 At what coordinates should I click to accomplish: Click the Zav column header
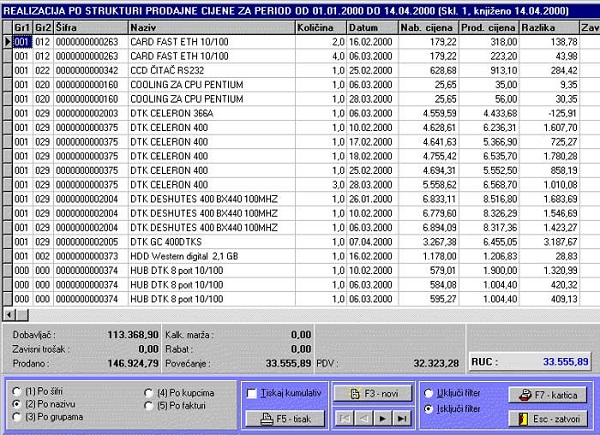point(590,28)
